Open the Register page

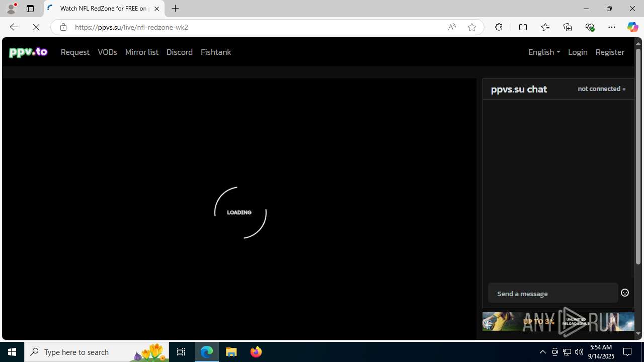coord(610,52)
